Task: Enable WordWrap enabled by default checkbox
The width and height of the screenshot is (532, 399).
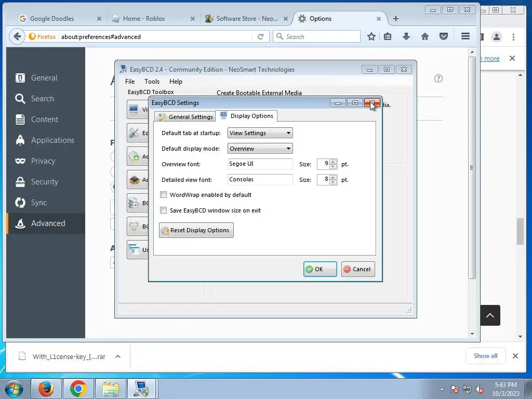Action: (x=164, y=195)
